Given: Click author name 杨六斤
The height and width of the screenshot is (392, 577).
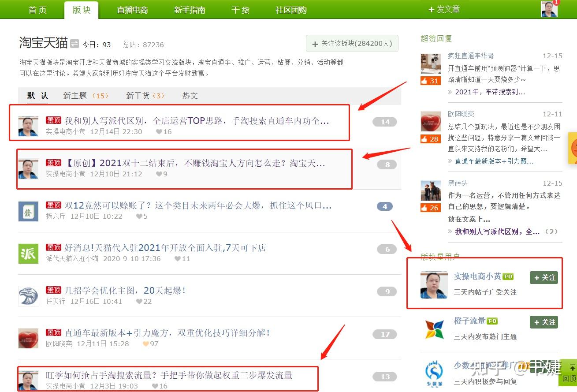Looking at the screenshot, I should click(x=56, y=216).
